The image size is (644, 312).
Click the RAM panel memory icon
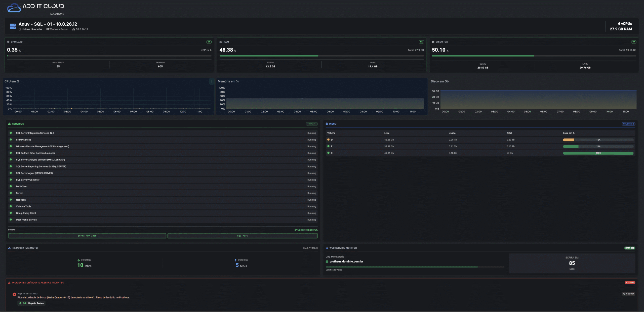click(x=221, y=42)
